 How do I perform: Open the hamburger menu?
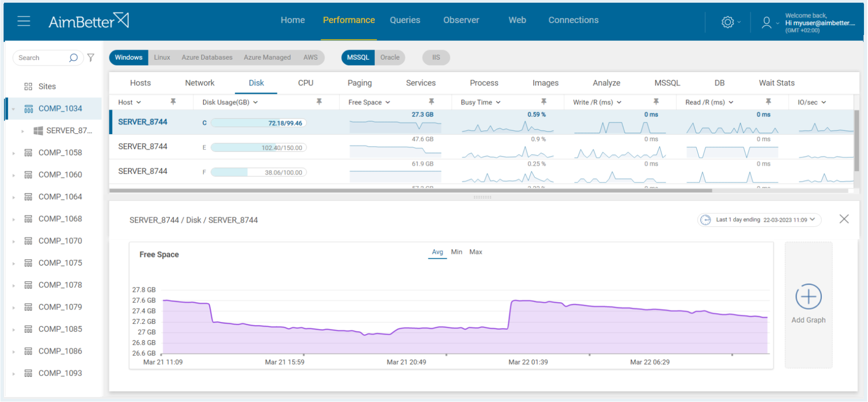(24, 21)
